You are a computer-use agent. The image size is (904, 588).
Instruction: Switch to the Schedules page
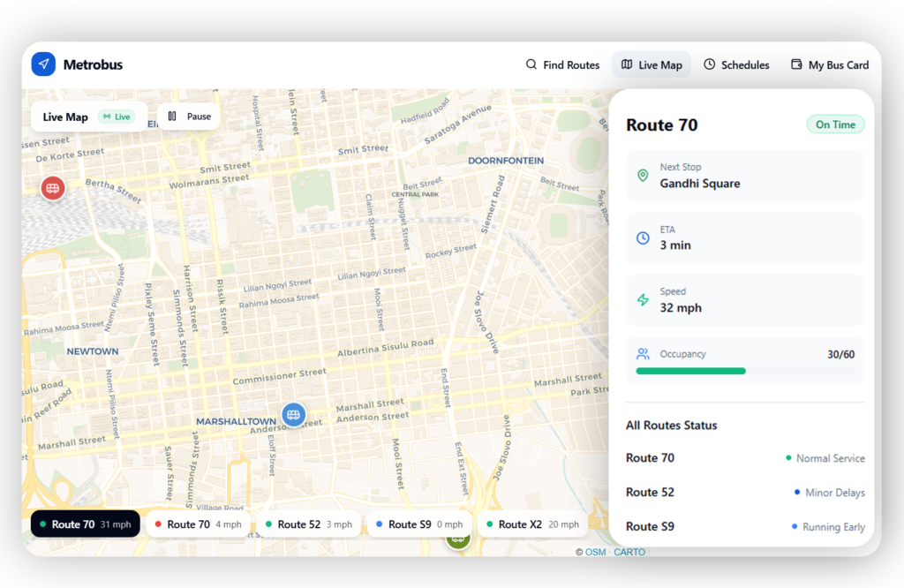tap(736, 64)
